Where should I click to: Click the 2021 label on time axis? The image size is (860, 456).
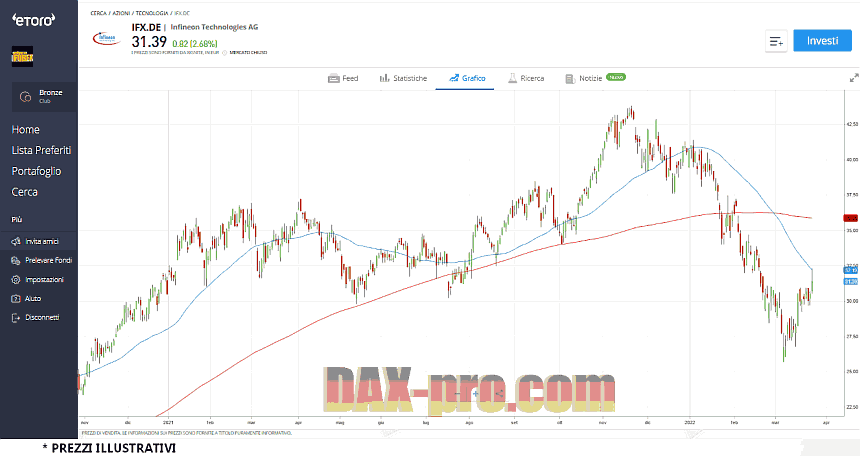[168, 423]
